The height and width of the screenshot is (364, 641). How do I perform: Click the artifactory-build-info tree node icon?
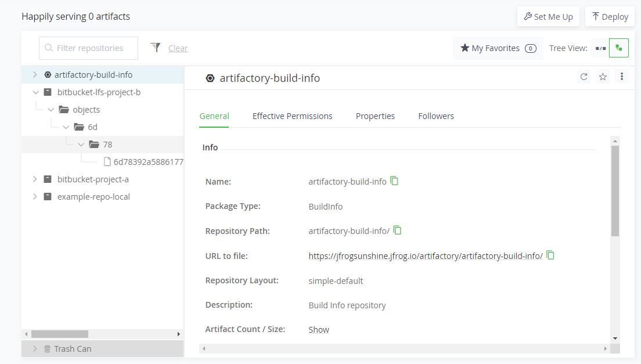click(x=48, y=75)
